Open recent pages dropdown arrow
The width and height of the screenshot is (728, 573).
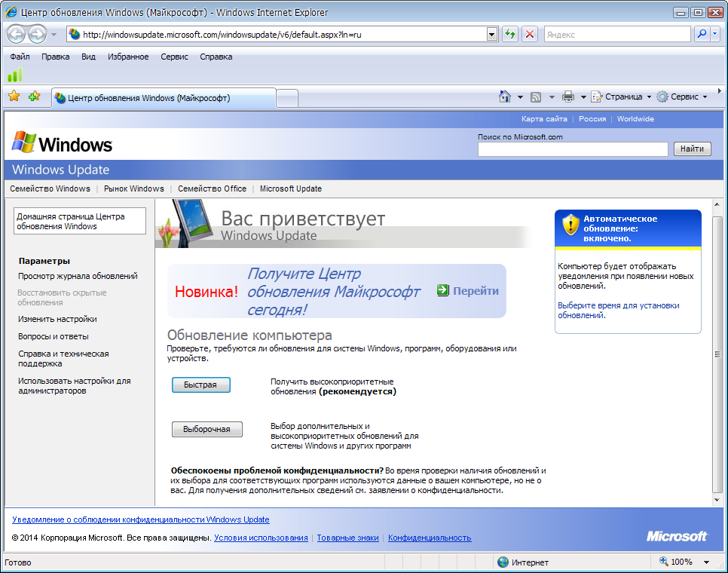point(54,35)
